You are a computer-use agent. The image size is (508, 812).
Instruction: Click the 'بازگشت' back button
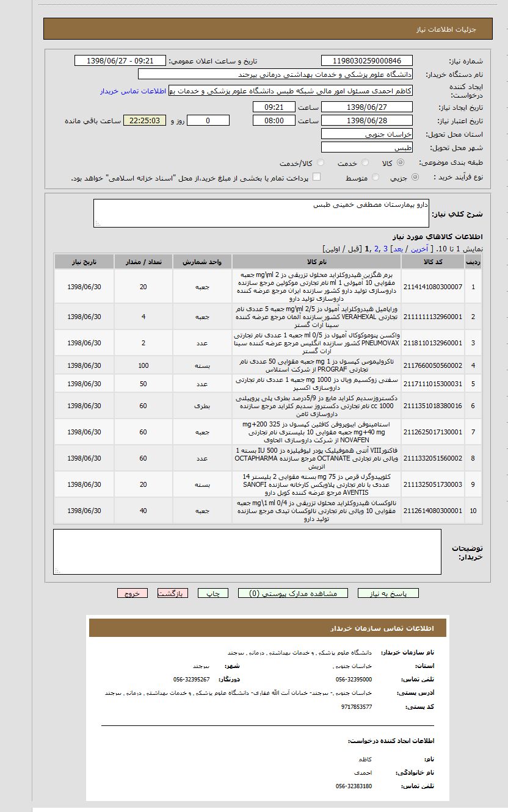173,593
